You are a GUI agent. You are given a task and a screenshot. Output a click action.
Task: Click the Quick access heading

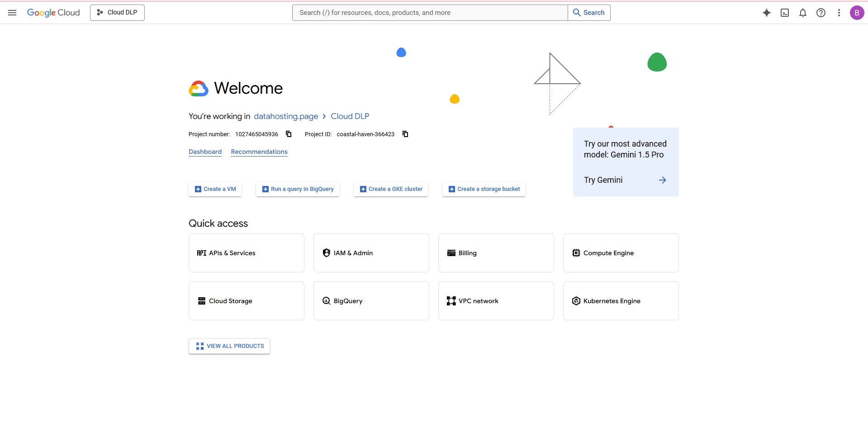(x=218, y=224)
